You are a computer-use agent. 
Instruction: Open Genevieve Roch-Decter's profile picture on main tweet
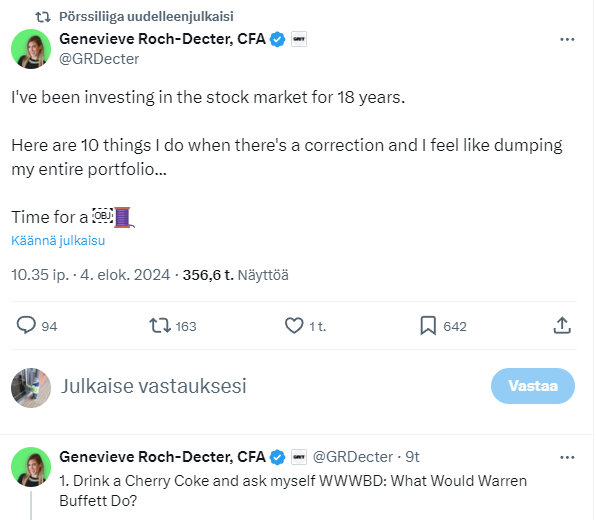[31, 49]
